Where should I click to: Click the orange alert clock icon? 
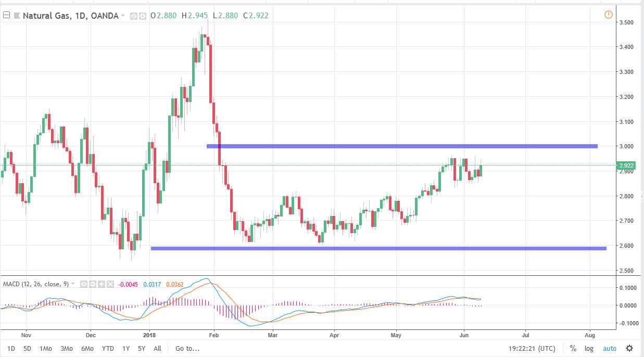coord(609,15)
